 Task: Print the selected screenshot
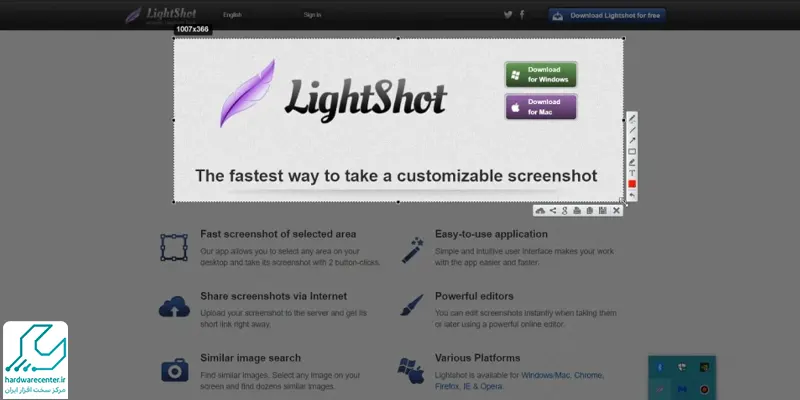(x=577, y=211)
